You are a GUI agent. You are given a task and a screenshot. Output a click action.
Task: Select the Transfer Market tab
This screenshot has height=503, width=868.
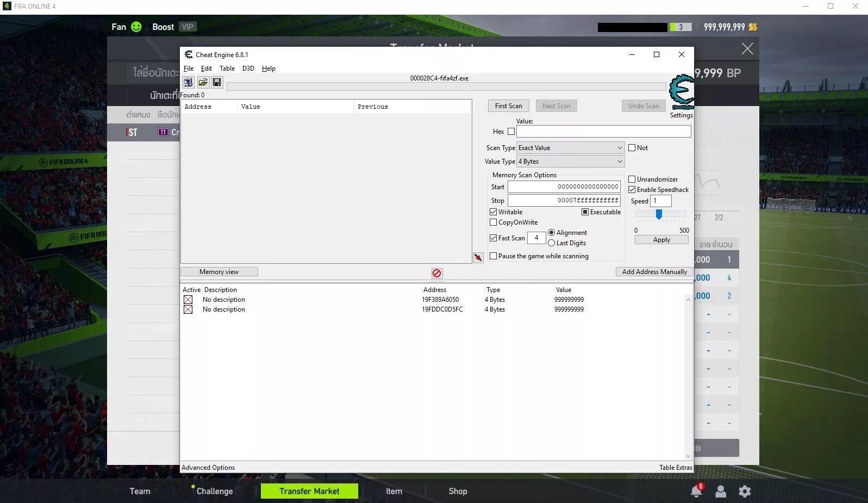pyautogui.click(x=309, y=491)
